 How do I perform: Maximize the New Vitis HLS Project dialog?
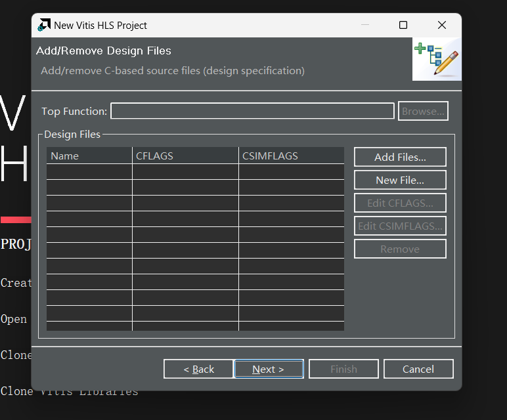(403, 25)
